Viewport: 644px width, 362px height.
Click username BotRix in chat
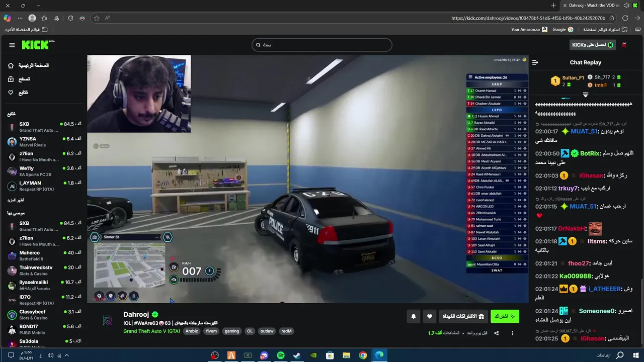pos(590,153)
